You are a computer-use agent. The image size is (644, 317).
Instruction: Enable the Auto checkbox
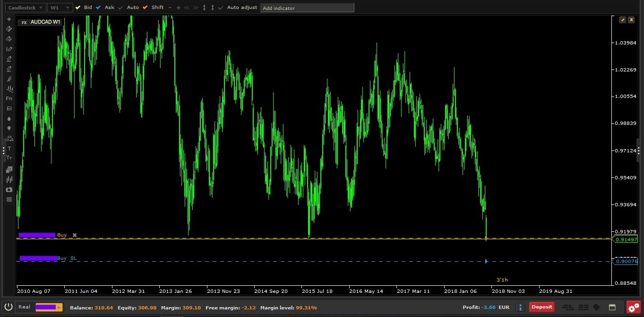pyautogui.click(x=120, y=8)
